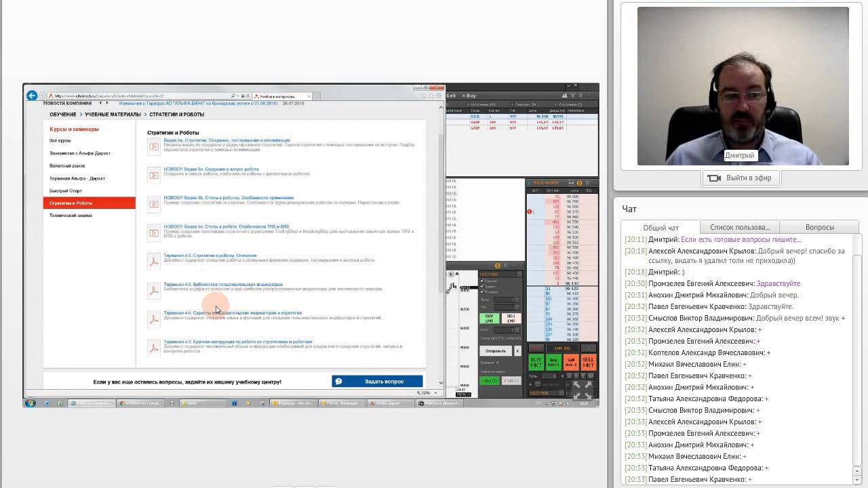
Task: Open Валютный рынок in sidebar
Action: (x=67, y=165)
